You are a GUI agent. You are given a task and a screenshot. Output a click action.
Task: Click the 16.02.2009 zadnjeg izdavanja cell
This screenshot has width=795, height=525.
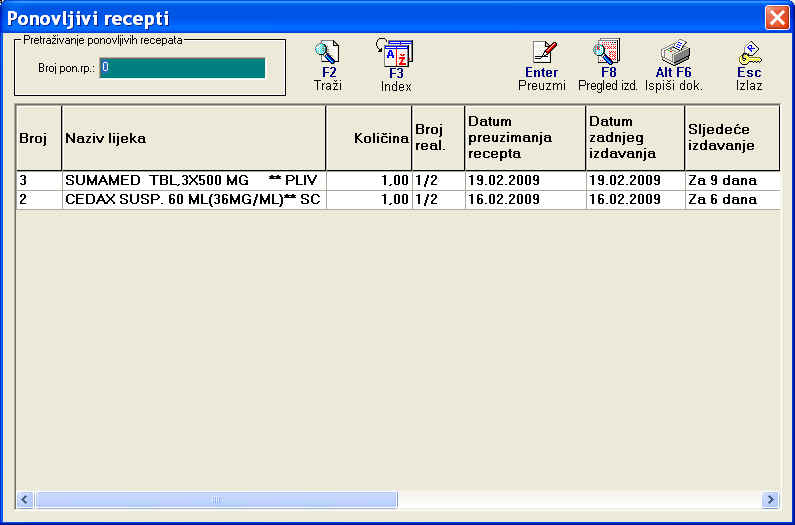coord(635,199)
